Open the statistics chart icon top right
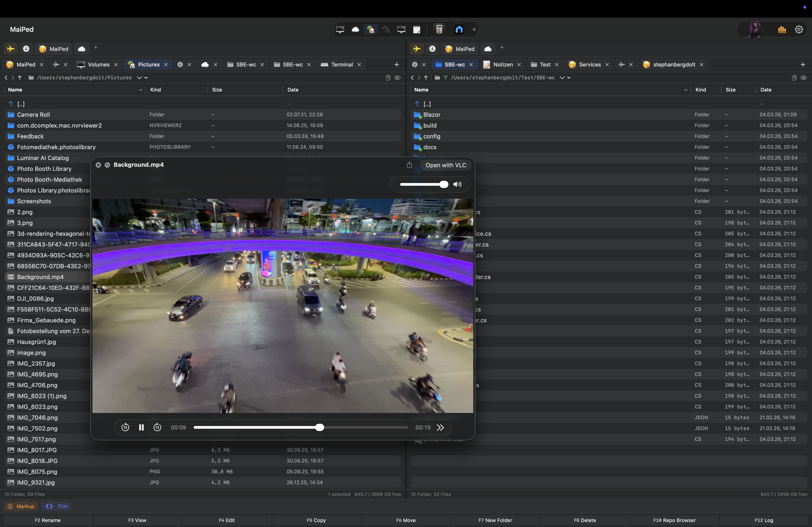Image resolution: width=812 pixels, height=527 pixels. coord(782,30)
